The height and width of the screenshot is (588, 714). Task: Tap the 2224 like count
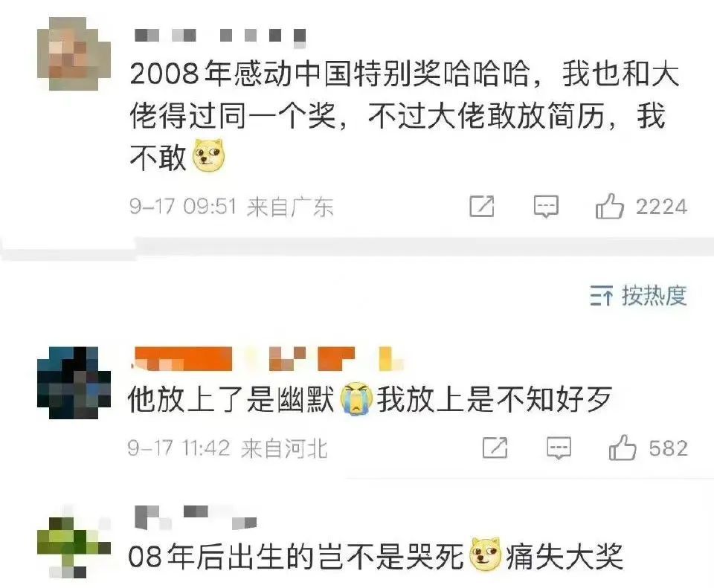pos(661,207)
